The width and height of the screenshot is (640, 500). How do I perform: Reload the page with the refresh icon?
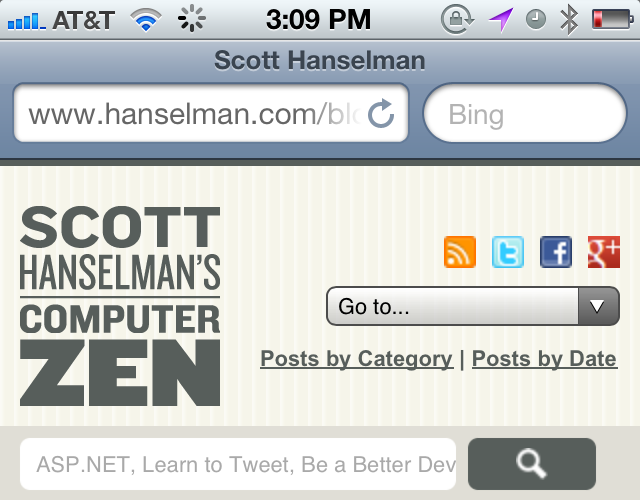coord(381,113)
